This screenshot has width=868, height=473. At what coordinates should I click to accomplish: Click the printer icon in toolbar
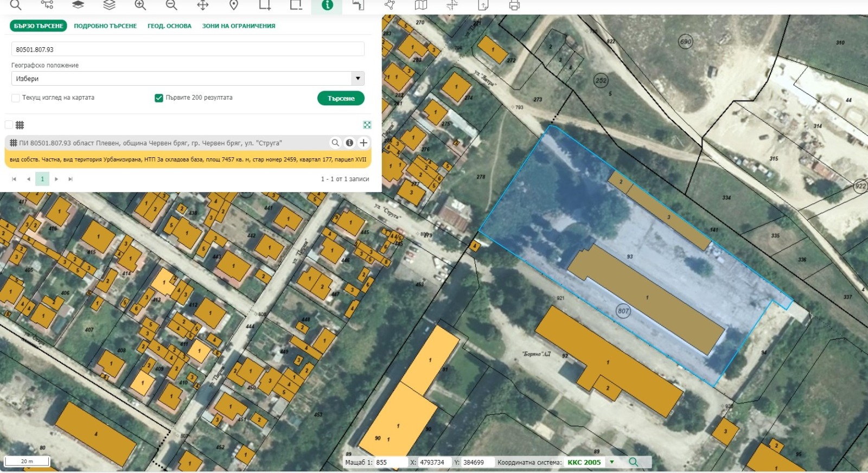pos(514,5)
